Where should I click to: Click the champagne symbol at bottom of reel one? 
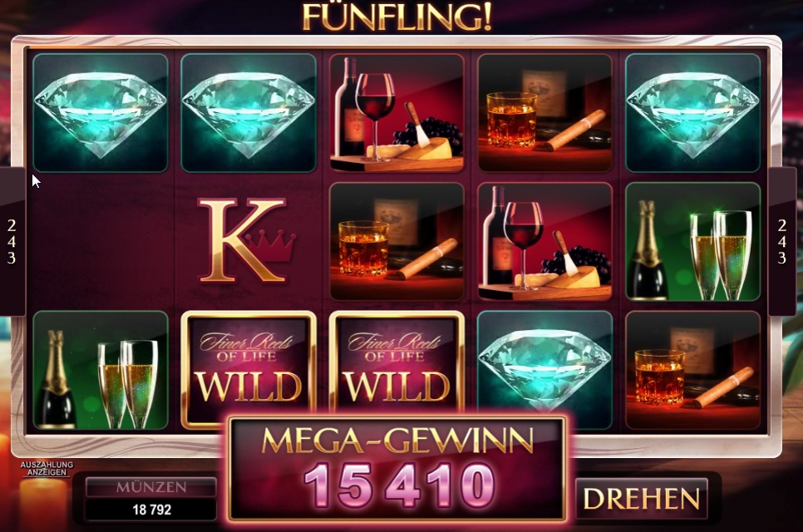point(101,370)
